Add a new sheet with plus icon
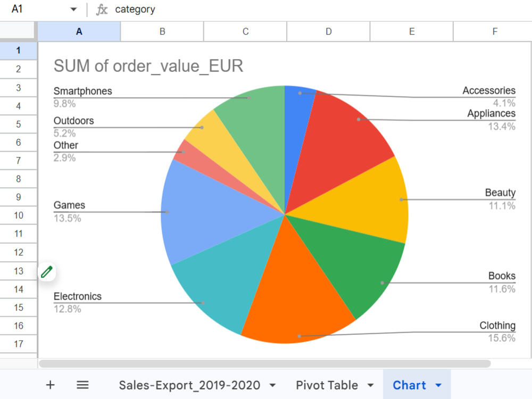Screen dimensions: 532x399 point(50,385)
